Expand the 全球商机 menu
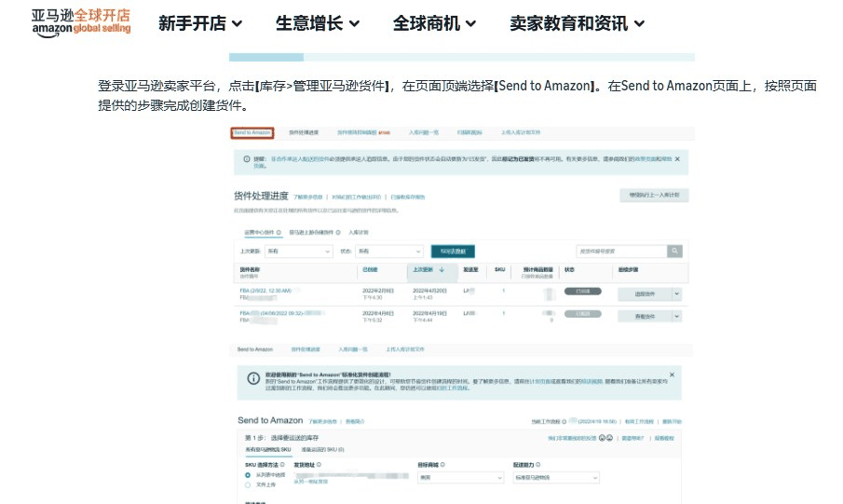 point(434,23)
